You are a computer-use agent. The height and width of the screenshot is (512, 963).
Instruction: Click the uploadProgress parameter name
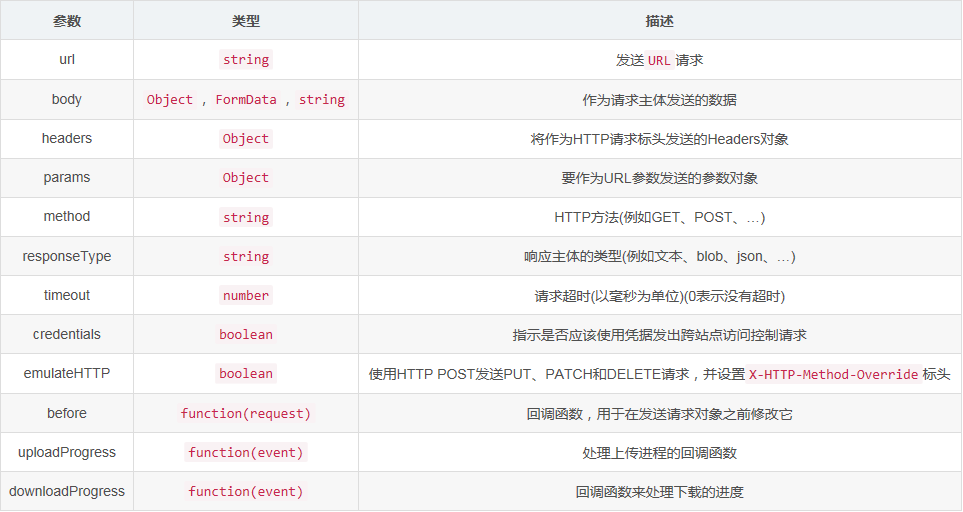click(x=67, y=452)
